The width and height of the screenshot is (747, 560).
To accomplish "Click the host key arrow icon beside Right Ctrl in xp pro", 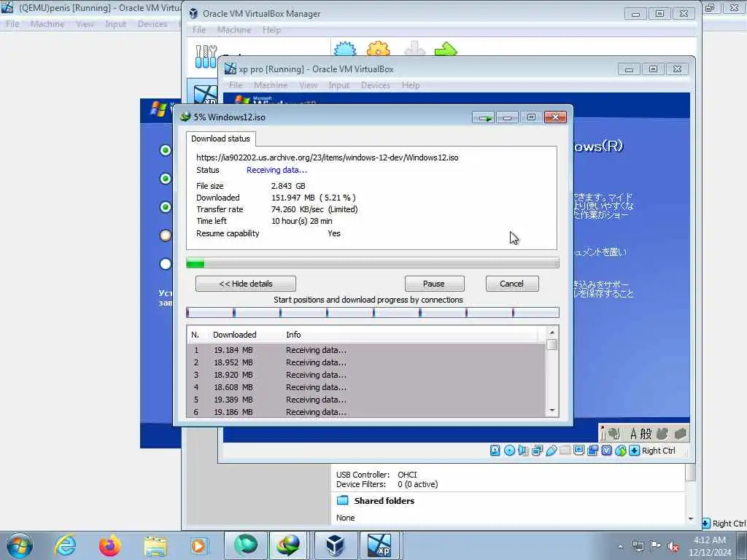I will tap(634, 450).
